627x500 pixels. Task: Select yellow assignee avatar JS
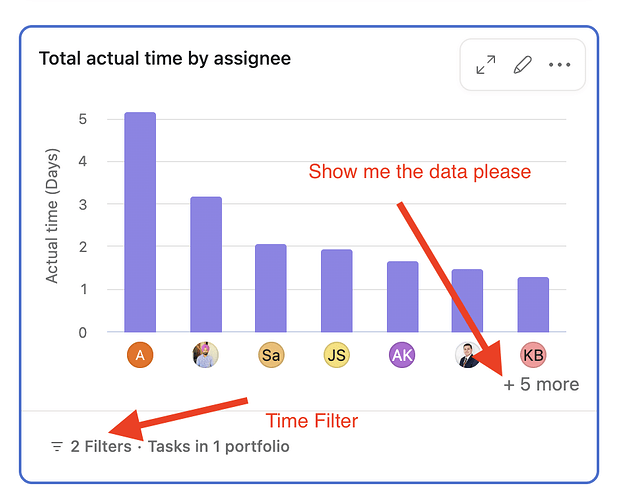[x=337, y=355]
